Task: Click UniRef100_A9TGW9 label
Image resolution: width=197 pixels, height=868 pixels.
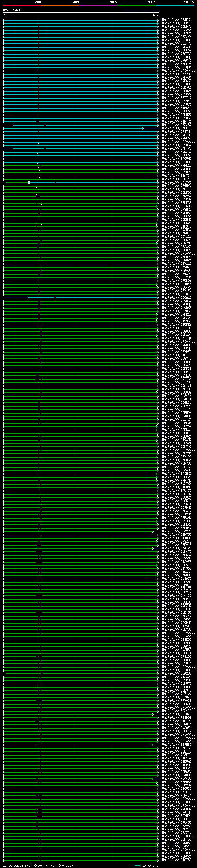Action: click(177, 206)
